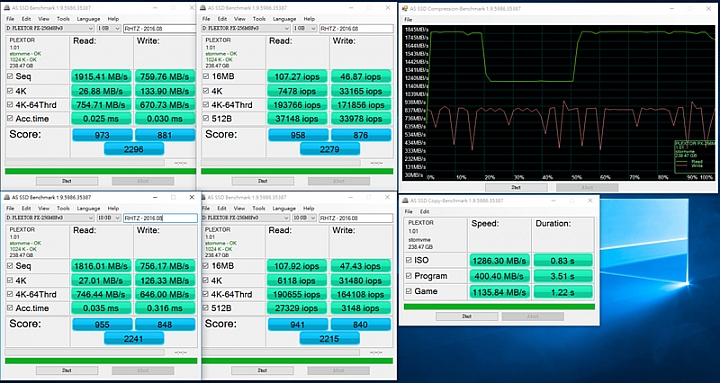The image size is (720, 383).
Task: Click Start button in window scoring 2296
Action: pyautogui.click(x=67, y=181)
